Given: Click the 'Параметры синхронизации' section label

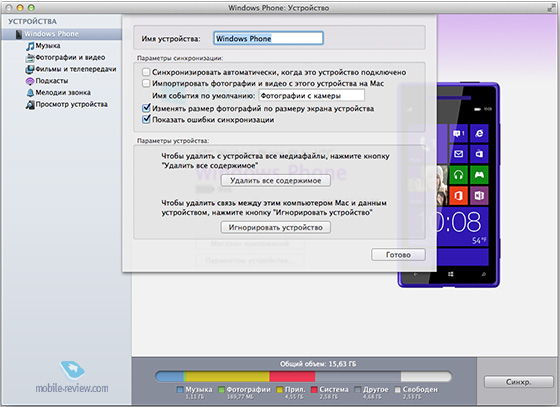Looking at the screenshot, I should [x=180, y=58].
